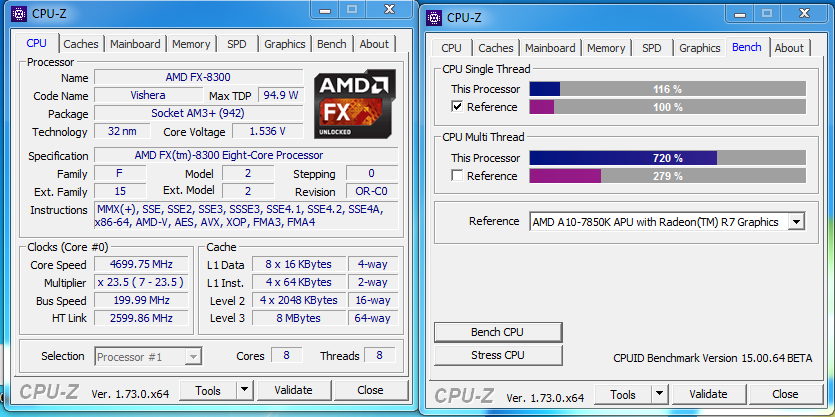Click the Core Speed value field
Screen dimensions: 835x417
[141, 265]
